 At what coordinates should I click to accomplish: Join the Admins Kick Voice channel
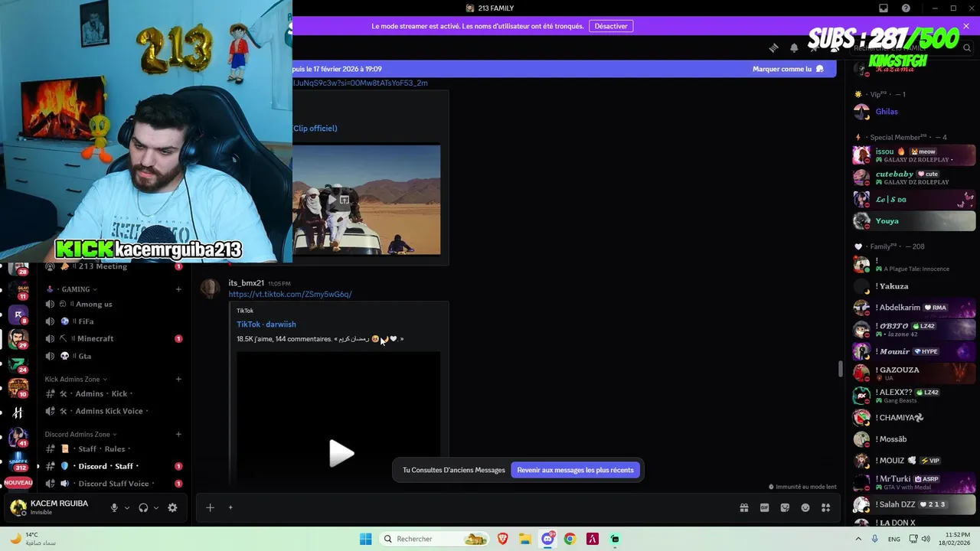pyautogui.click(x=114, y=411)
